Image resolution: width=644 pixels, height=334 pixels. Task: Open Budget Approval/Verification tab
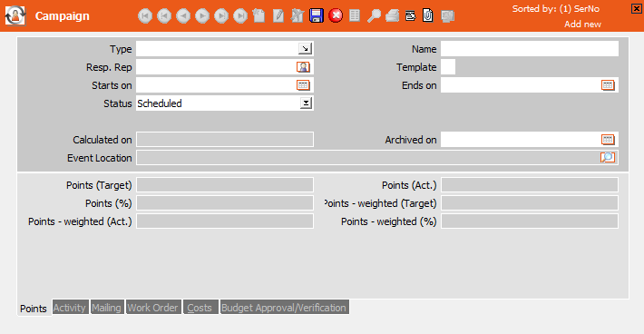284,308
